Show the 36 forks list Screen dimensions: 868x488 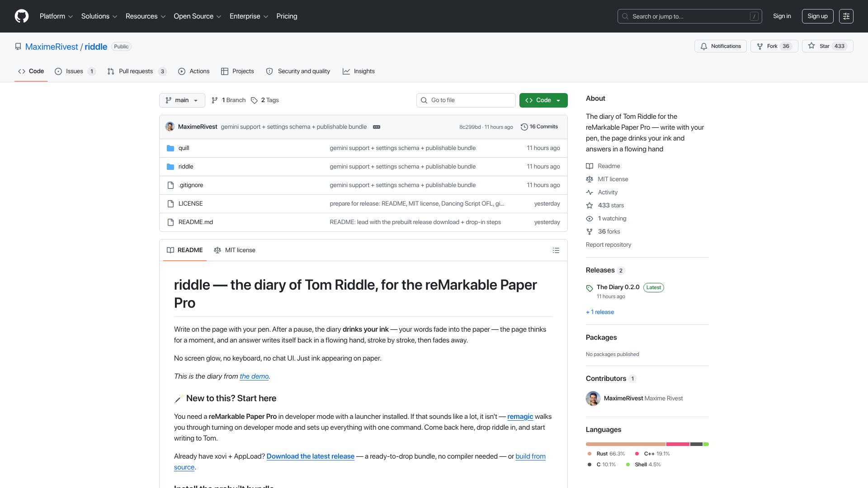pos(603,232)
